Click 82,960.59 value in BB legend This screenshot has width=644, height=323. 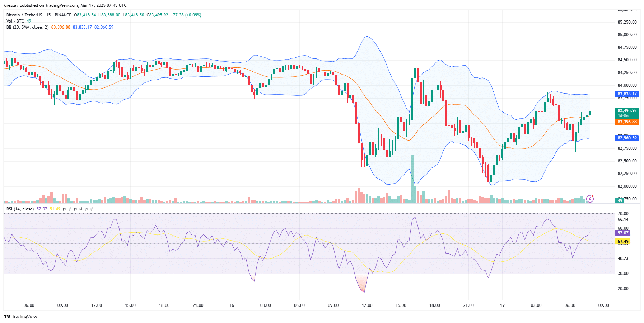104,27
